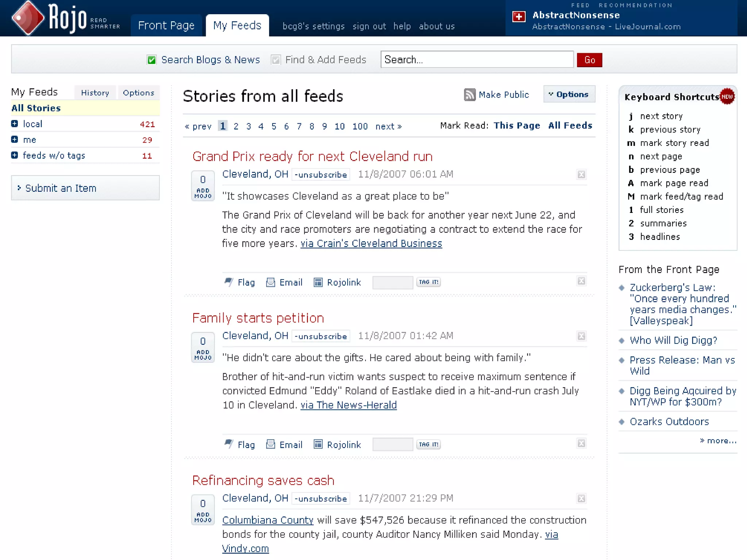Image resolution: width=747 pixels, height=560 pixels.
Task: Click the Make Public RSS feed icon
Action: coord(470,95)
